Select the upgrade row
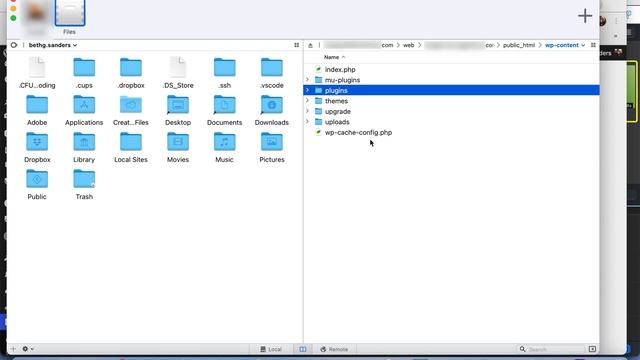This screenshot has width=640, height=360. tap(451, 111)
